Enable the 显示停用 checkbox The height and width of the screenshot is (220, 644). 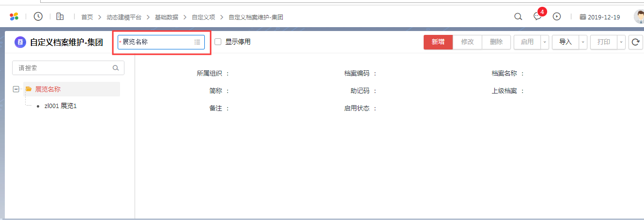click(218, 42)
